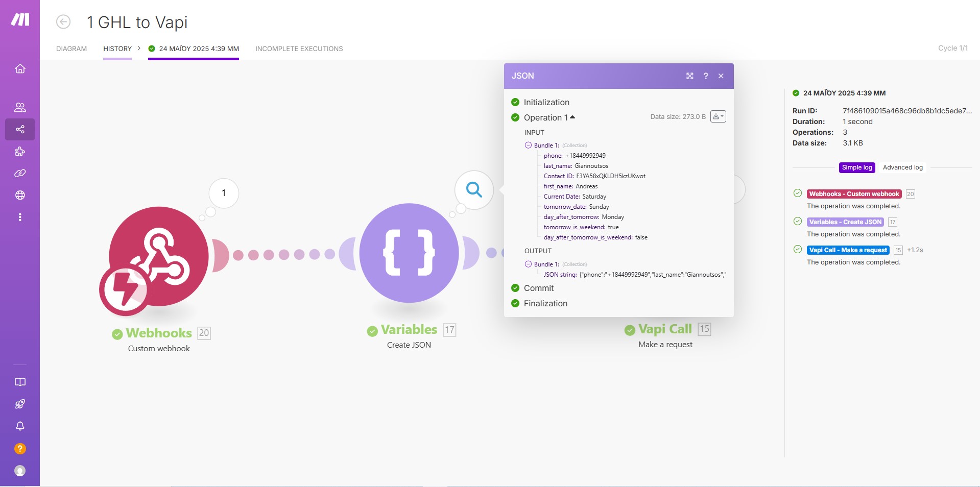980x487 pixels.
Task: Click the status circle beside Vapi Call log entry
Action: (798, 249)
